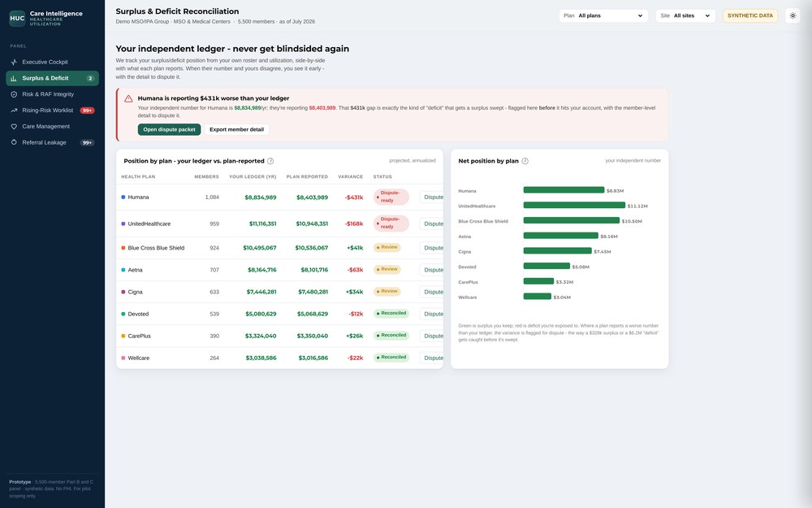Click Aetna label in Net position chart

click(464, 237)
